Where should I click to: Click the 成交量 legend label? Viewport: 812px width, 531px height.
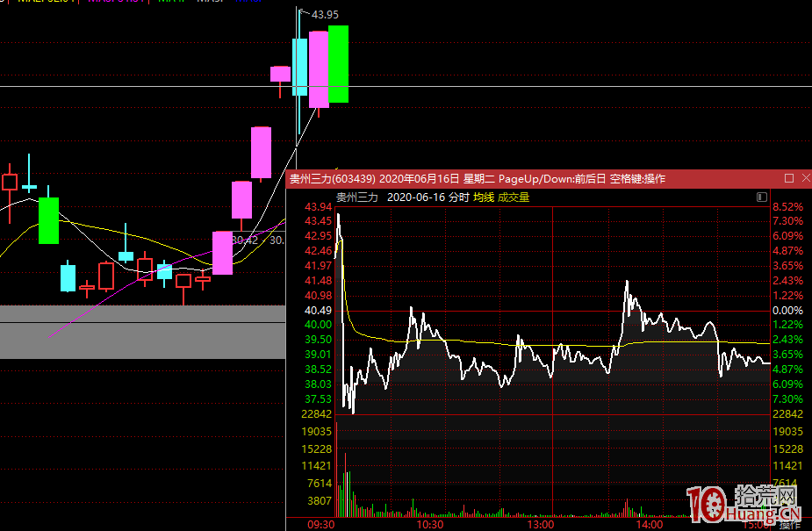(514, 197)
